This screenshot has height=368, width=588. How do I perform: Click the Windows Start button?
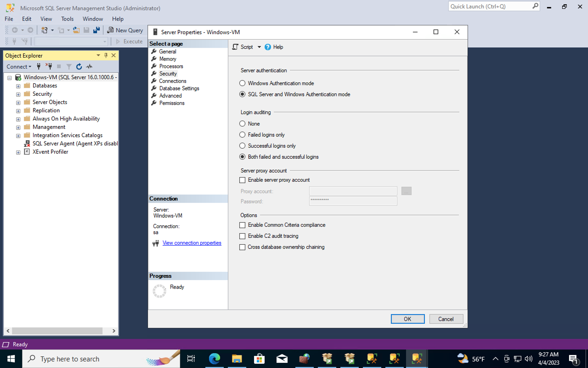(x=11, y=359)
